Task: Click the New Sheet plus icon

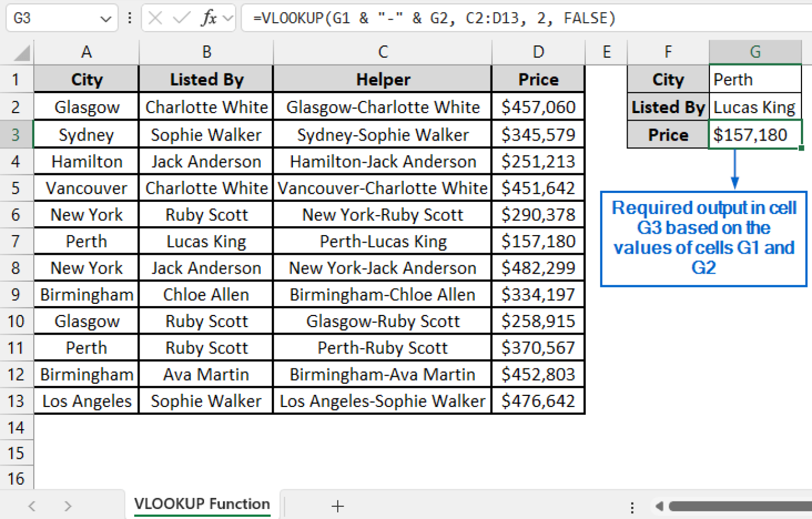Action: click(337, 506)
